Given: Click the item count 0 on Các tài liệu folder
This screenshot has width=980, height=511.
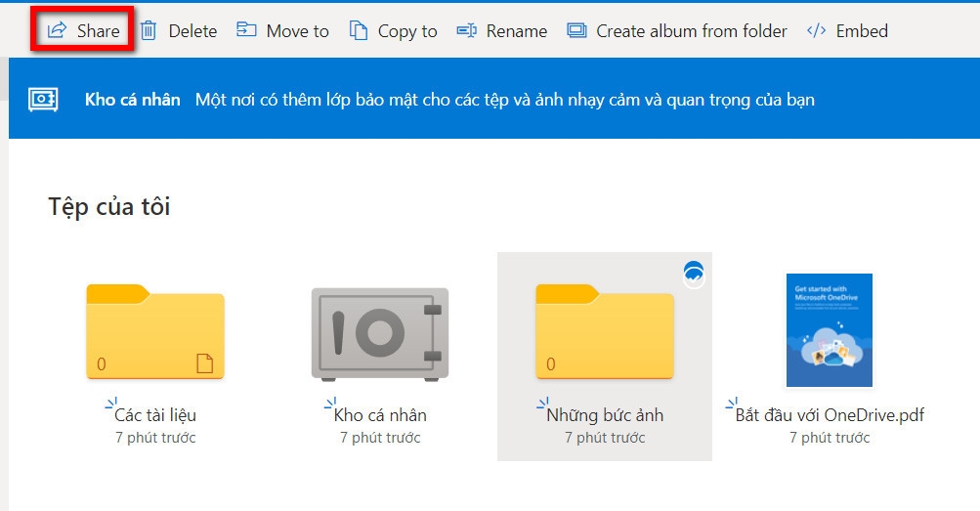Looking at the screenshot, I should (x=102, y=363).
